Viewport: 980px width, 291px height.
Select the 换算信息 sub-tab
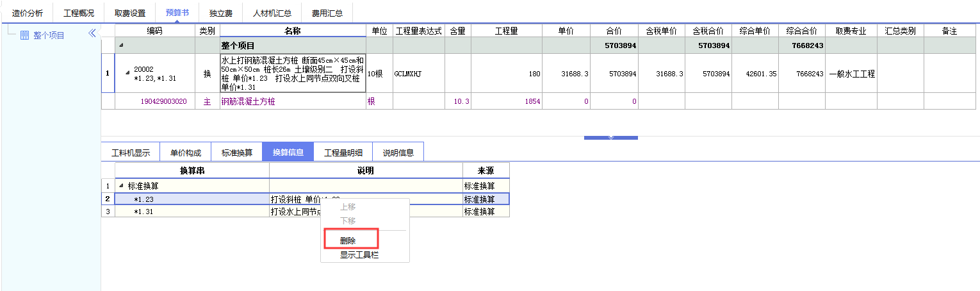pos(288,153)
